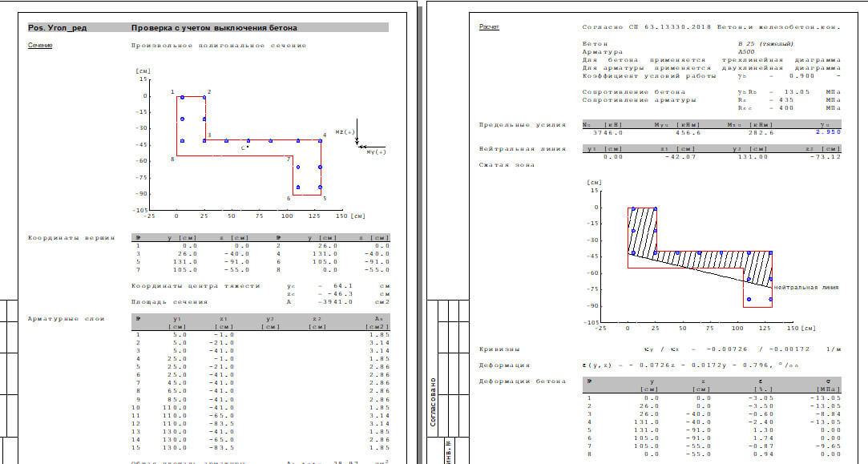Click "Согласно СП 63.13330.2018" reference line
The image size is (868, 464).
[712, 26]
